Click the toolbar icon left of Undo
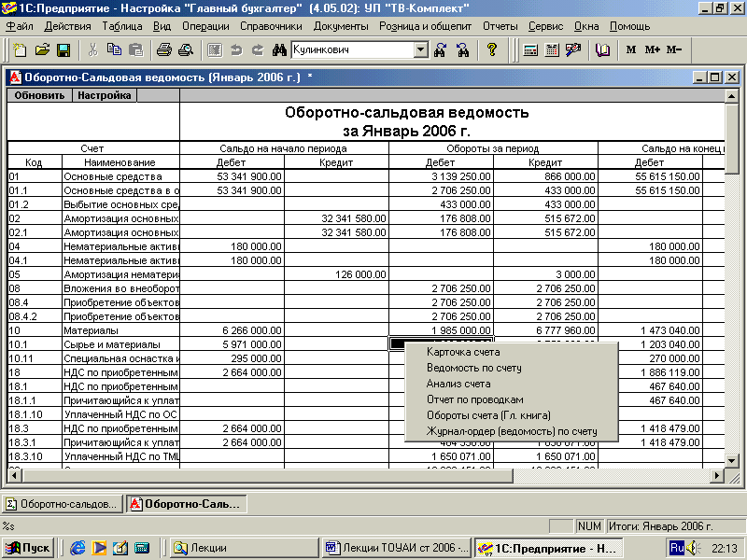747x560 pixels. [215, 49]
